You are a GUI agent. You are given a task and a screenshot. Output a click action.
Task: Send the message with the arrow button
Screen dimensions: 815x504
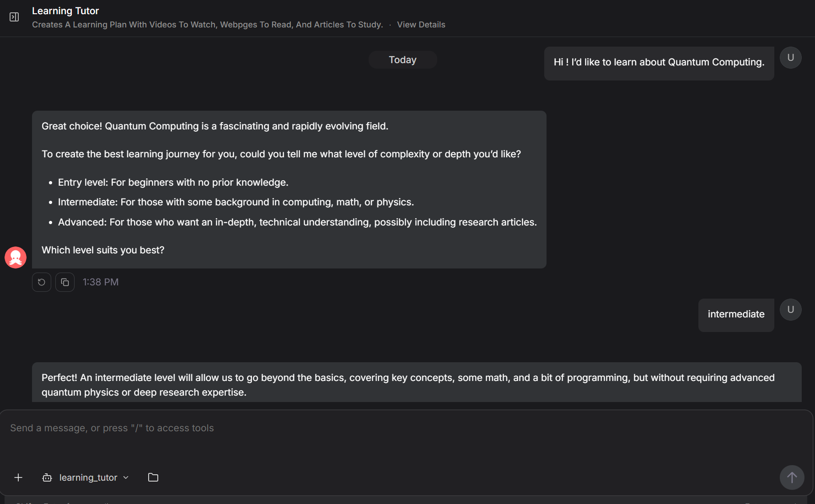(x=792, y=477)
